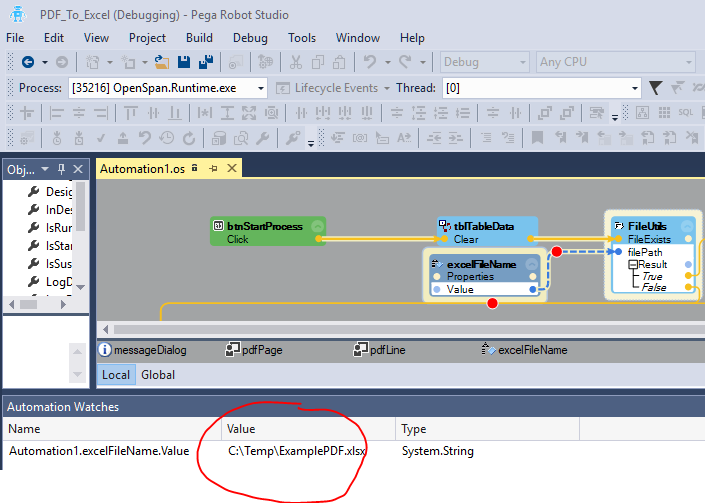Collapse the btnStartProcess block

coord(317,226)
